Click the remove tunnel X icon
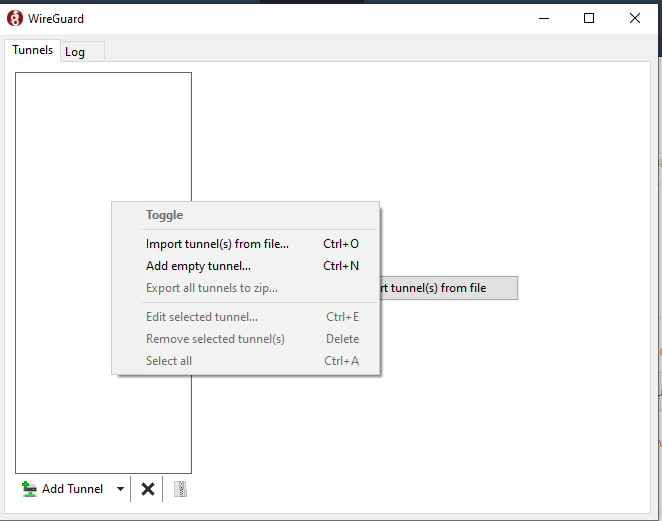662x521 pixels. pyautogui.click(x=148, y=489)
